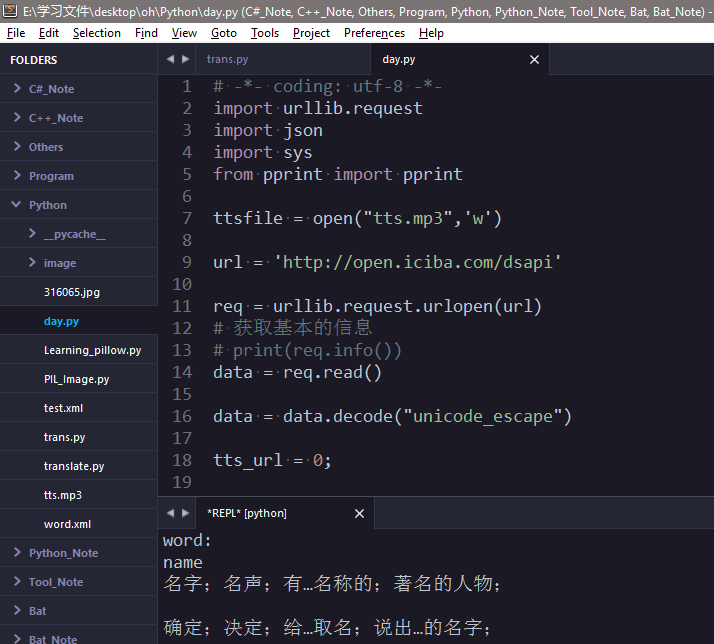Select day.py in the sidebar file list
This screenshot has height=644, width=714.
[78, 321]
